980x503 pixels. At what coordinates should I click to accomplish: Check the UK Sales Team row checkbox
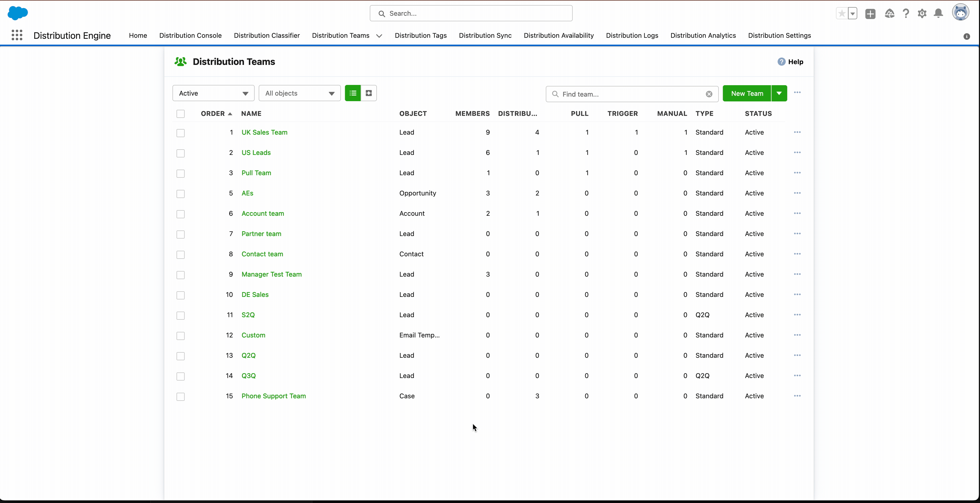(181, 133)
